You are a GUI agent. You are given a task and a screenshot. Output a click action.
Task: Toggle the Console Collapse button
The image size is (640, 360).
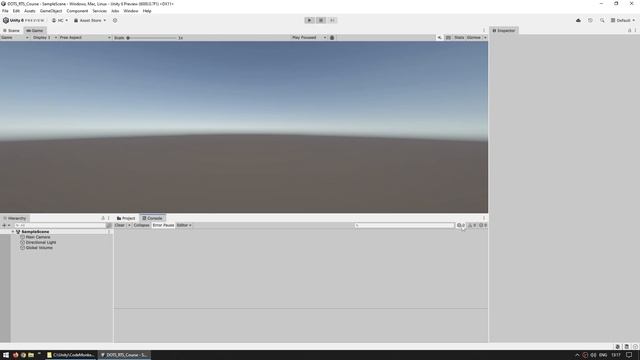(x=142, y=225)
